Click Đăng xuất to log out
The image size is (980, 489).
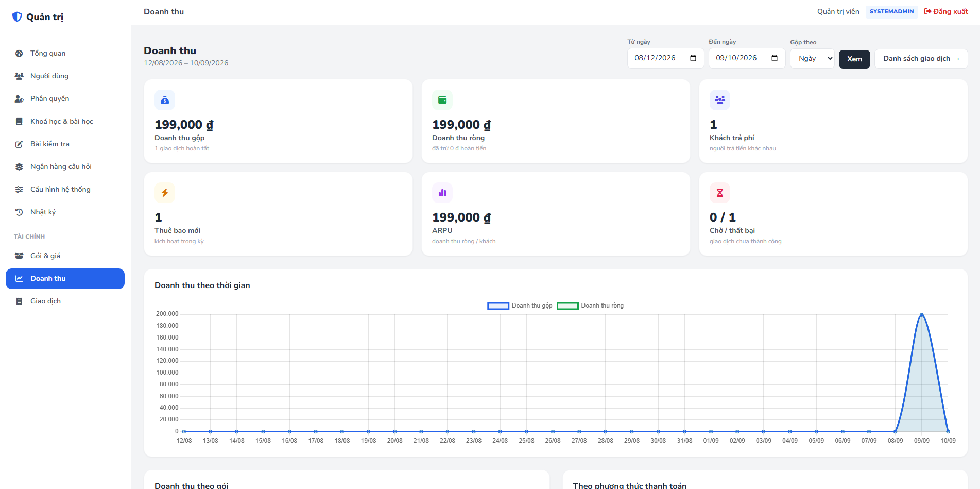pyautogui.click(x=946, y=12)
